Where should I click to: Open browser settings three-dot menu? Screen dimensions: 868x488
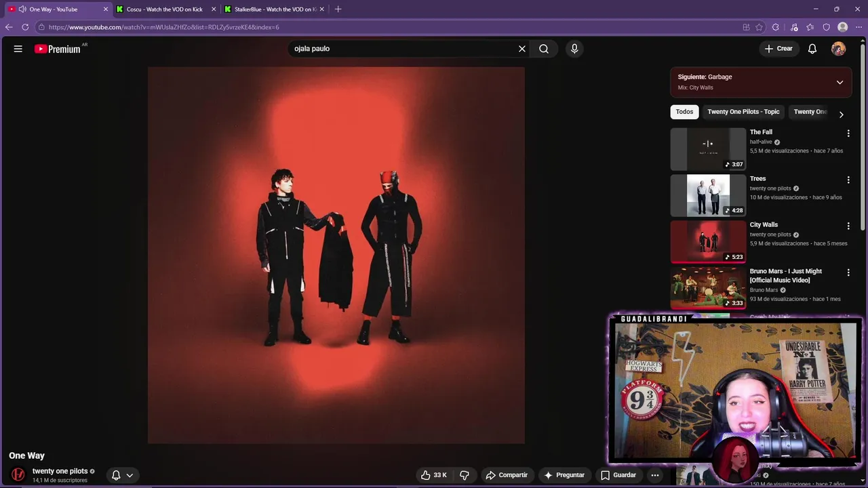[x=859, y=27]
